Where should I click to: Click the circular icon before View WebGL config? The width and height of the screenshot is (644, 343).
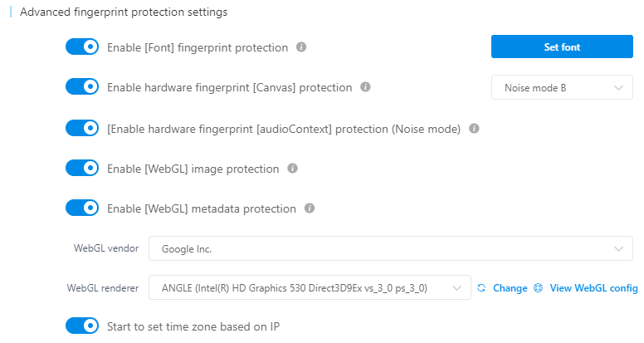tap(538, 288)
